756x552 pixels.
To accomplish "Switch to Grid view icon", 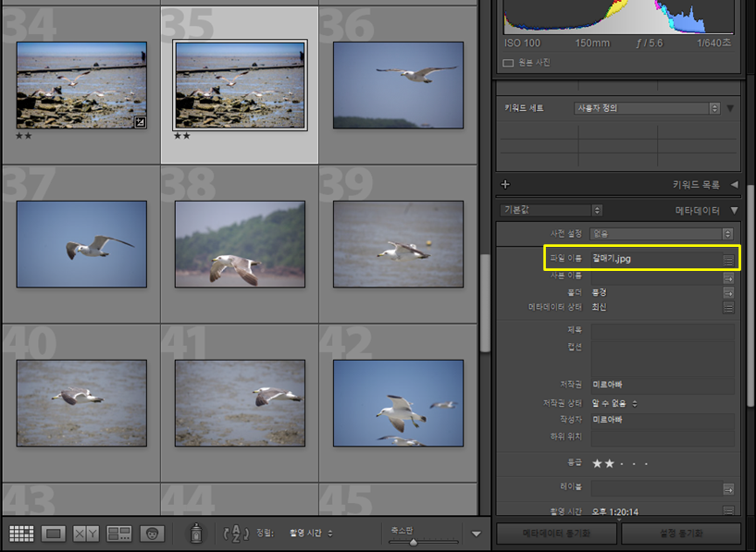I will 21,534.
